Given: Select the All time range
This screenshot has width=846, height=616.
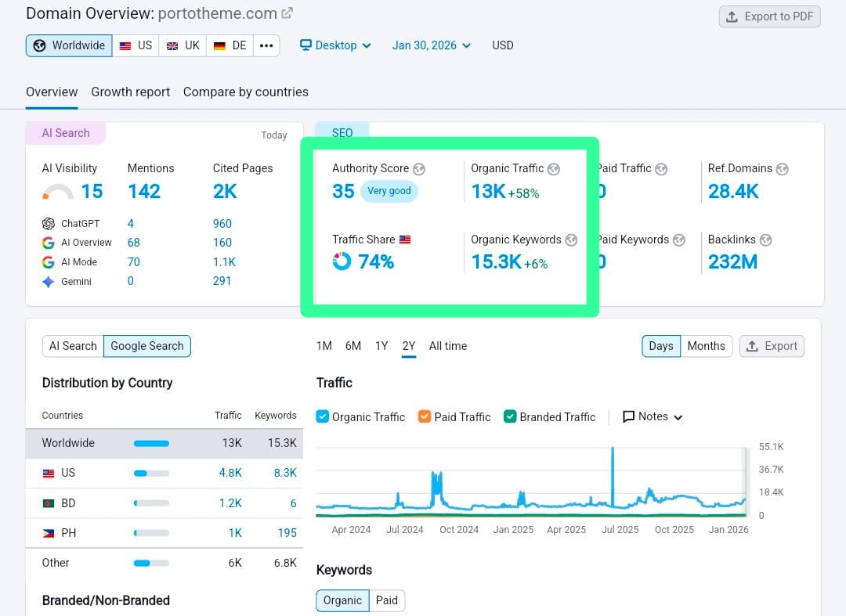Looking at the screenshot, I should pyautogui.click(x=448, y=346).
